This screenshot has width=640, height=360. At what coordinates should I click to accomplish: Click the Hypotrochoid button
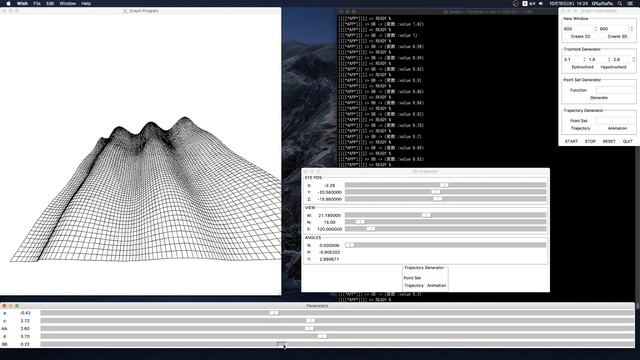click(613, 67)
